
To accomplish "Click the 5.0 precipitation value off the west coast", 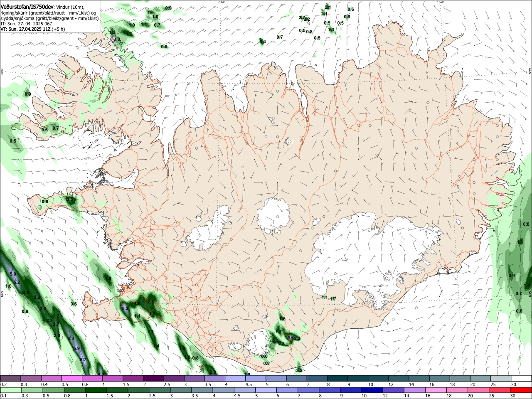I will [13, 274].
